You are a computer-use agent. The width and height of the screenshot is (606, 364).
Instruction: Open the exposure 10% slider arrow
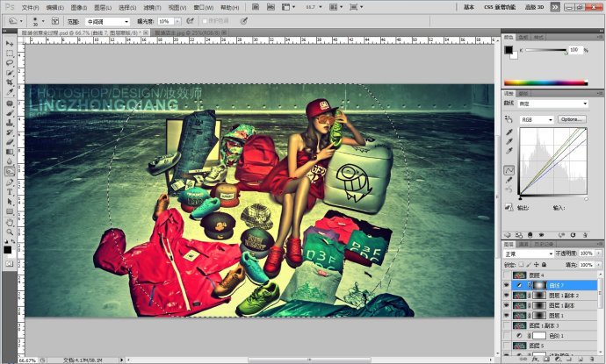177,22
